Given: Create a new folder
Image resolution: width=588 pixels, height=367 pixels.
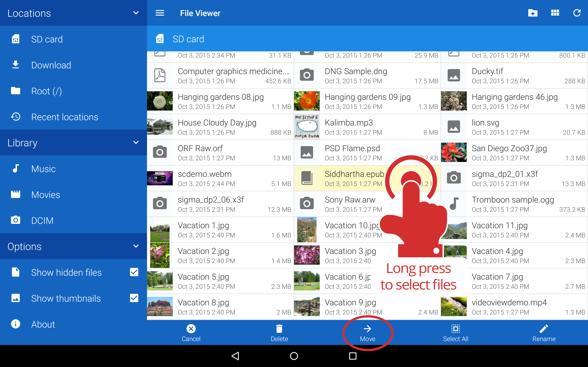Looking at the screenshot, I should 532,13.
